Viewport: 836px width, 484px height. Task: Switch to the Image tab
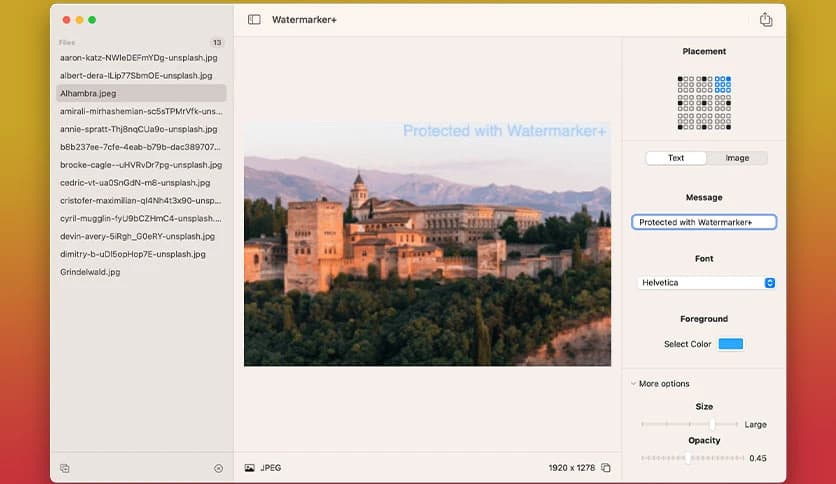[x=737, y=158]
